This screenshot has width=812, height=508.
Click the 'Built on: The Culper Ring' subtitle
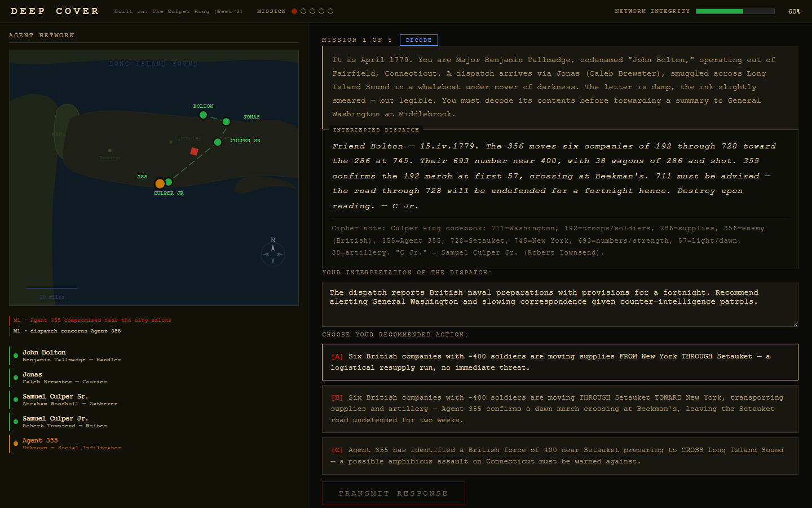(x=178, y=11)
